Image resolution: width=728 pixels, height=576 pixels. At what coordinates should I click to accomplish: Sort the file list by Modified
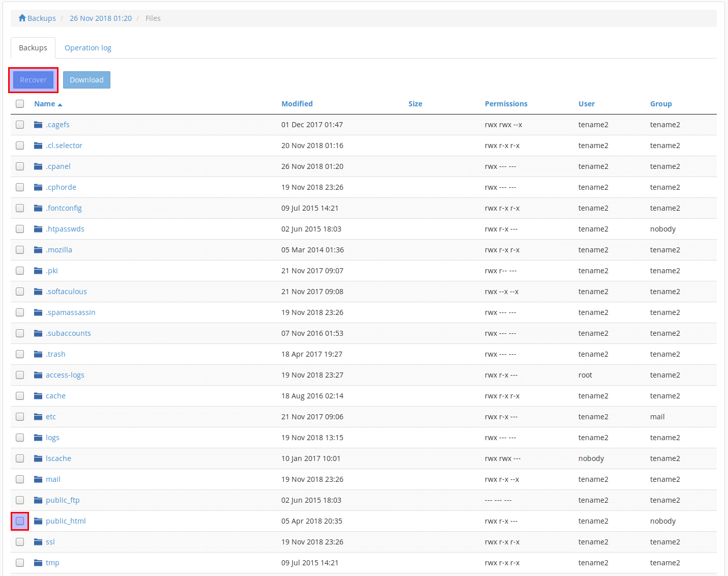pyautogui.click(x=297, y=104)
